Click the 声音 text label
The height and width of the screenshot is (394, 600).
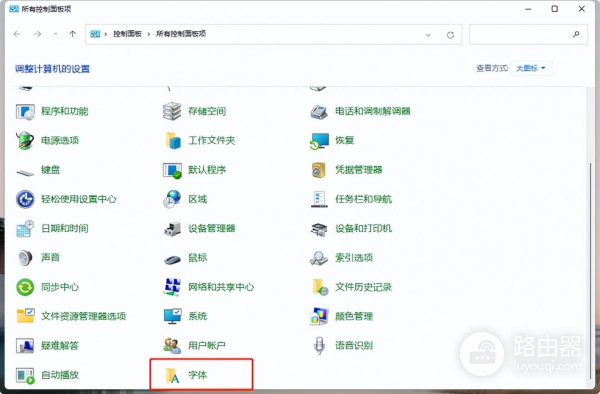(x=50, y=257)
